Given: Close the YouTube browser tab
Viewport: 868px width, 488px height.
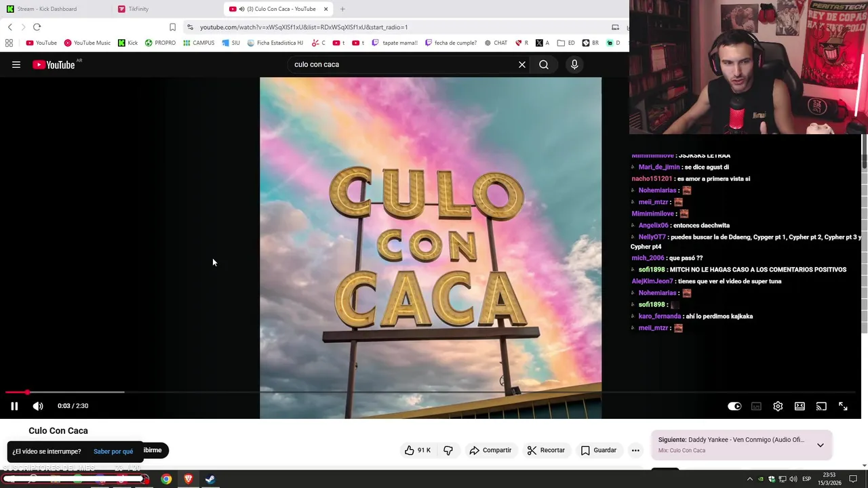Looking at the screenshot, I should tap(326, 9).
